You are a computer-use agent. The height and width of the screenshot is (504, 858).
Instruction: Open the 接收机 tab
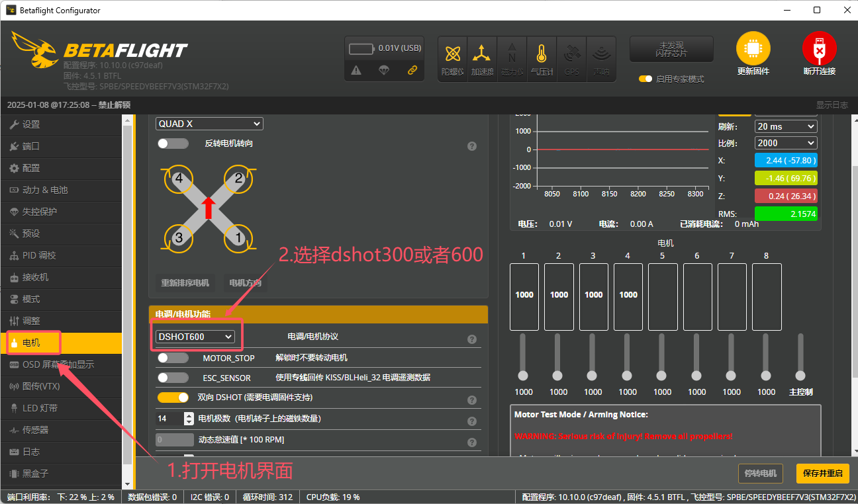click(61, 277)
